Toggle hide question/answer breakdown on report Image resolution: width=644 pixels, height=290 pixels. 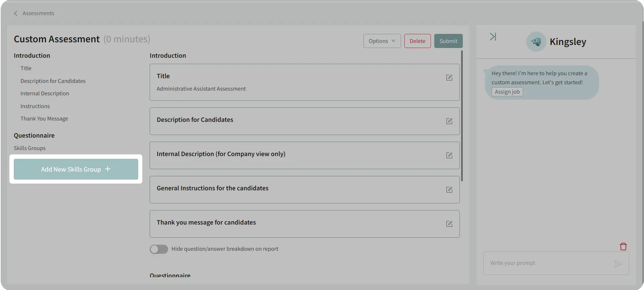159,249
